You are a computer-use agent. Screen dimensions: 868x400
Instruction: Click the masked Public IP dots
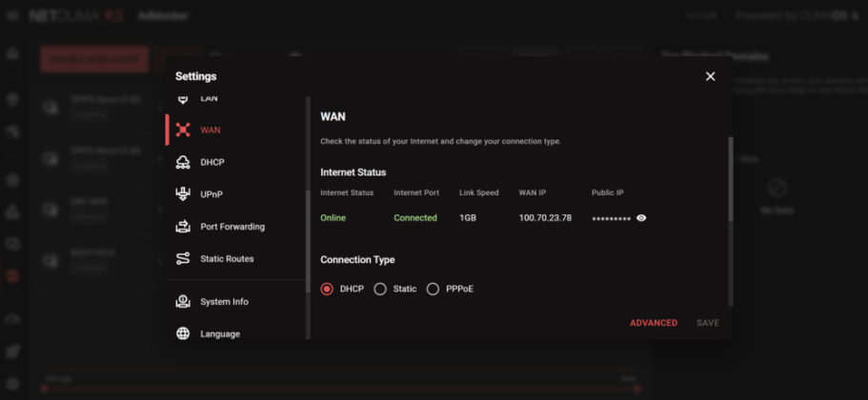[x=611, y=219]
